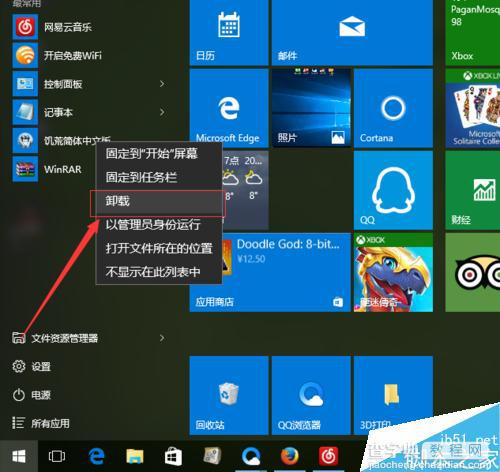Open the 日历 calendar tile

[229, 32]
